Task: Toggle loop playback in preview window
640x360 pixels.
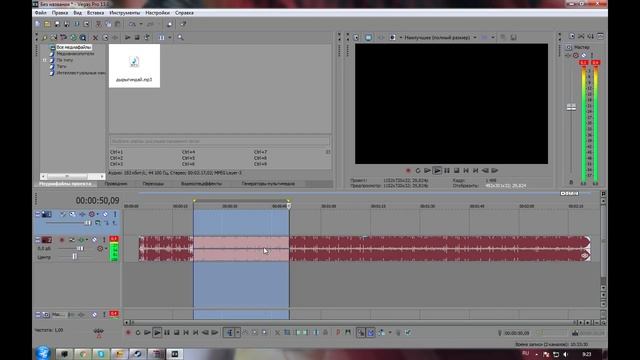Action: tap(418, 171)
